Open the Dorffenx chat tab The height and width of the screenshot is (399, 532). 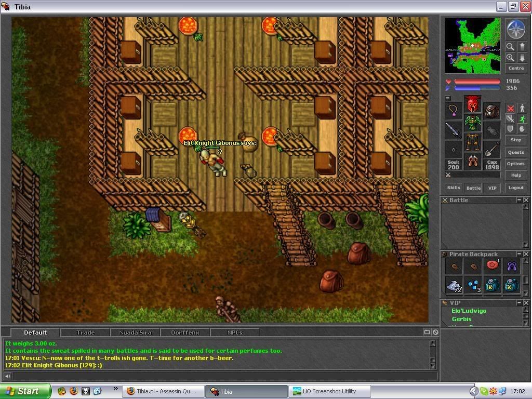[185, 332]
